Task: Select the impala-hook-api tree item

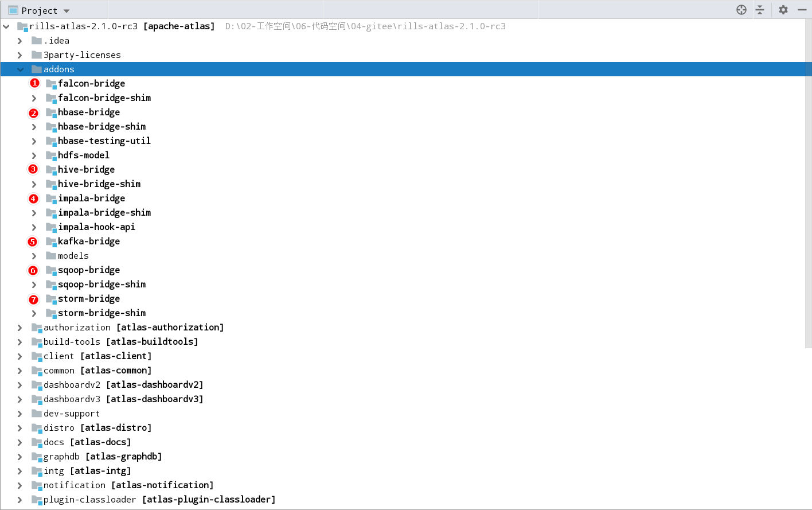Action: (96, 227)
